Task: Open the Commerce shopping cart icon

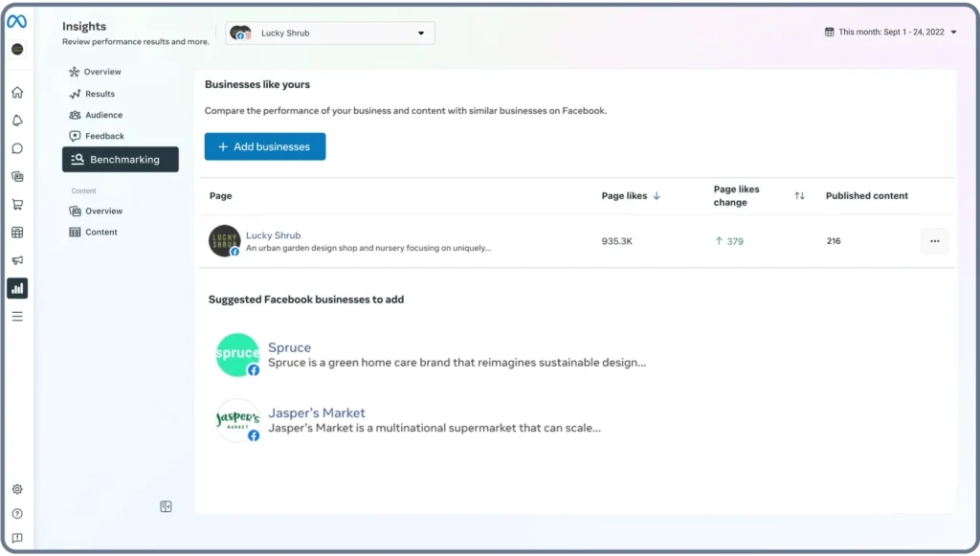Action: point(17,204)
